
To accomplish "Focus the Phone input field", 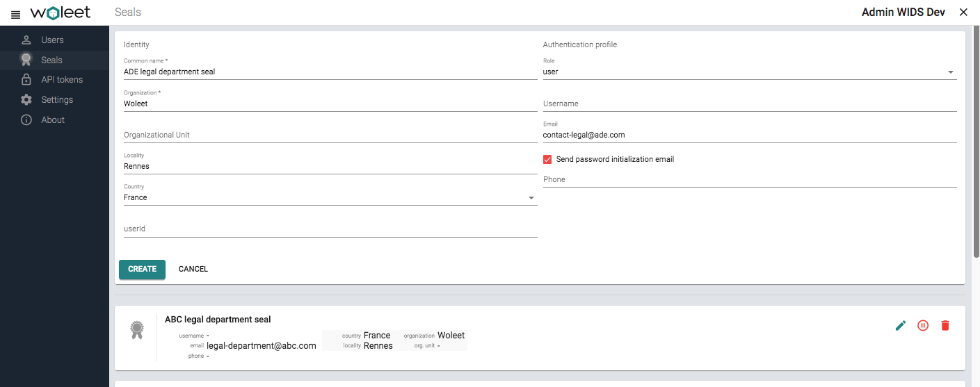I will (x=749, y=179).
